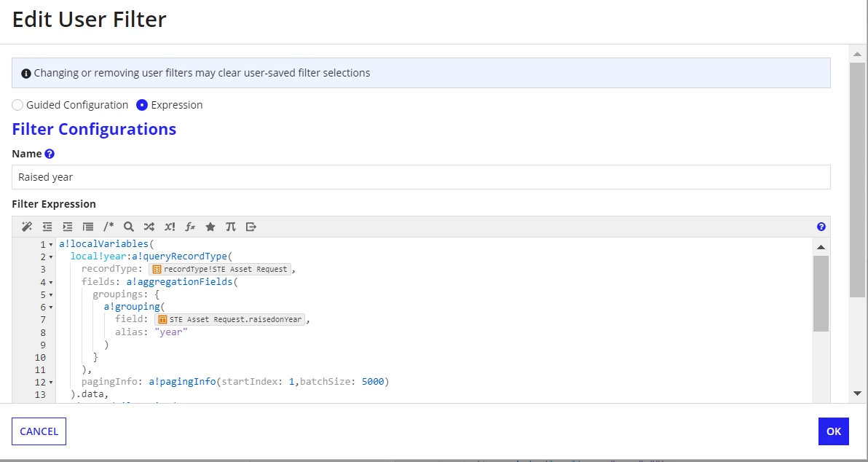Viewport: 868px width, 462px height.
Task: Click the Name input containing Raised year
Action: [x=422, y=177]
